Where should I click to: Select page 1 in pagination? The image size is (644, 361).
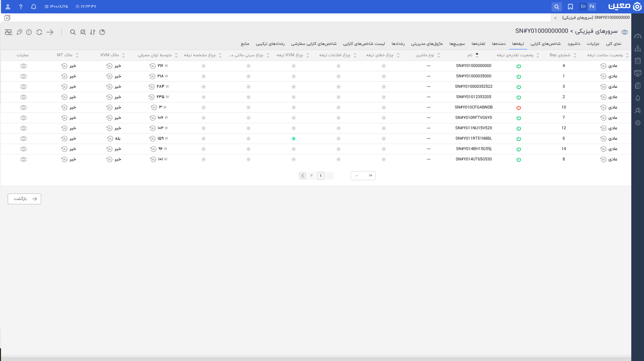(x=320, y=175)
